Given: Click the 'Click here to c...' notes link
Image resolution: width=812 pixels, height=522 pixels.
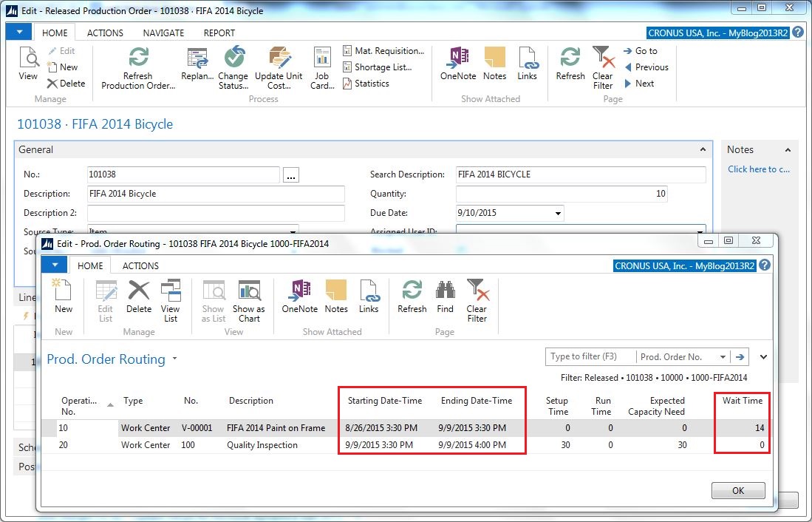Looking at the screenshot, I should [x=759, y=169].
